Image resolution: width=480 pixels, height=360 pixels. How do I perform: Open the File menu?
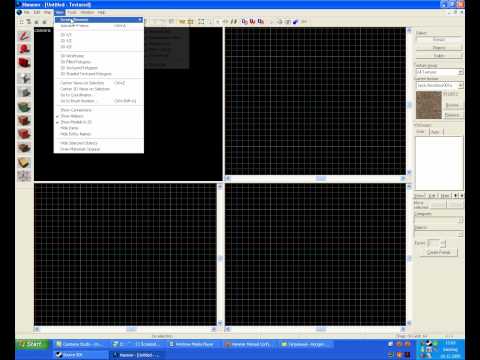pos(26,12)
